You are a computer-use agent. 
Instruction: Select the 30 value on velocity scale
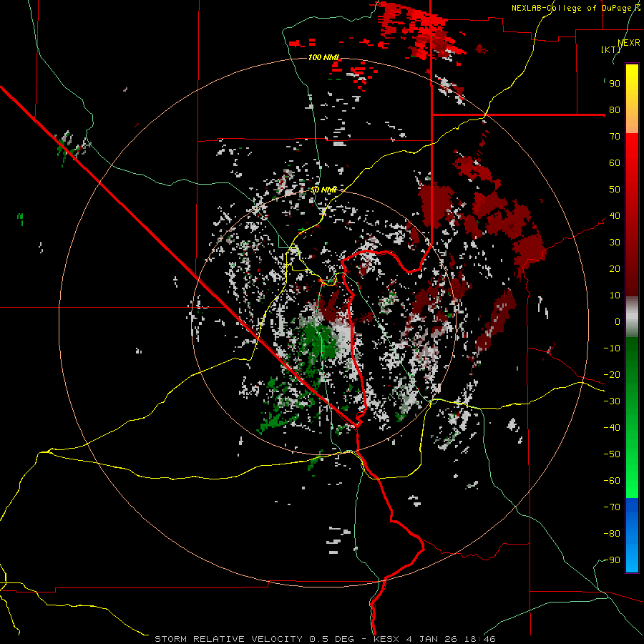615,243
